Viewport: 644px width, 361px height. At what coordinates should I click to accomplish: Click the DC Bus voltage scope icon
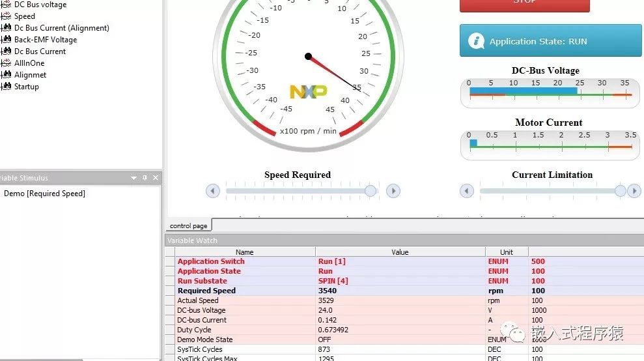(x=6, y=5)
